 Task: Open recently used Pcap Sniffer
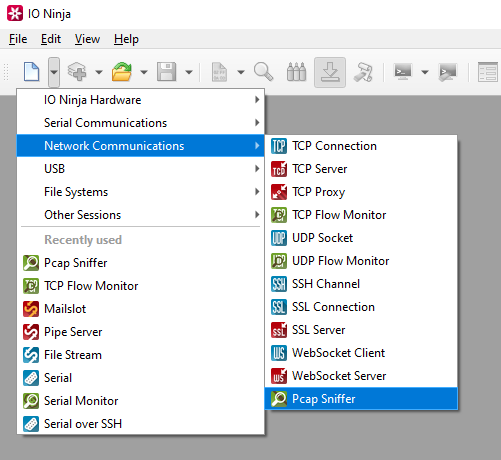141,263
